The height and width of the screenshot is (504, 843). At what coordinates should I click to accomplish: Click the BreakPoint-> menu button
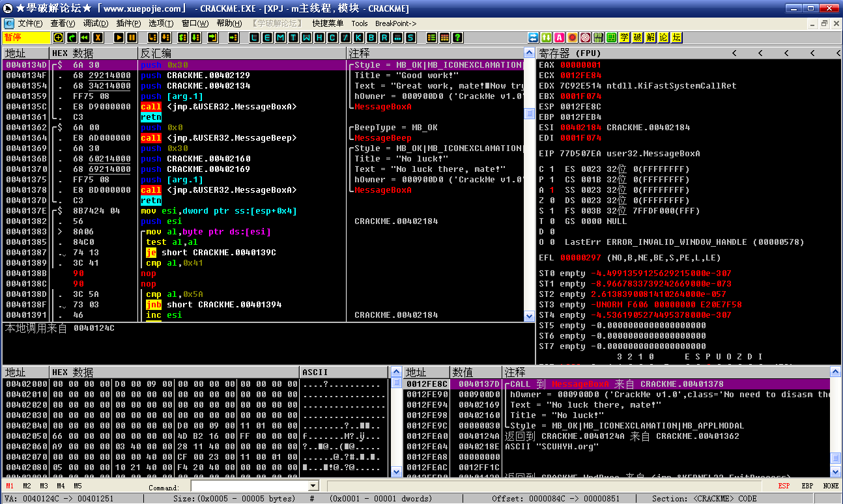(x=395, y=23)
